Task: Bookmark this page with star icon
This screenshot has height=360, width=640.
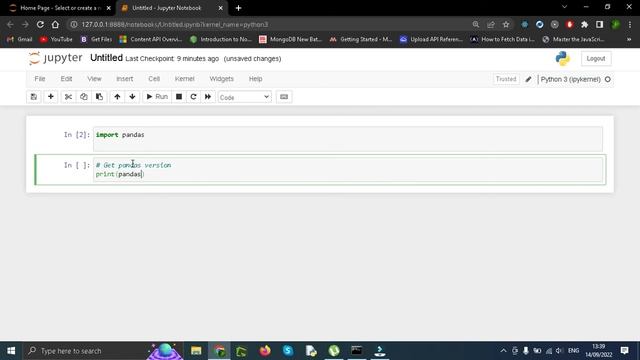Action: (x=506, y=24)
